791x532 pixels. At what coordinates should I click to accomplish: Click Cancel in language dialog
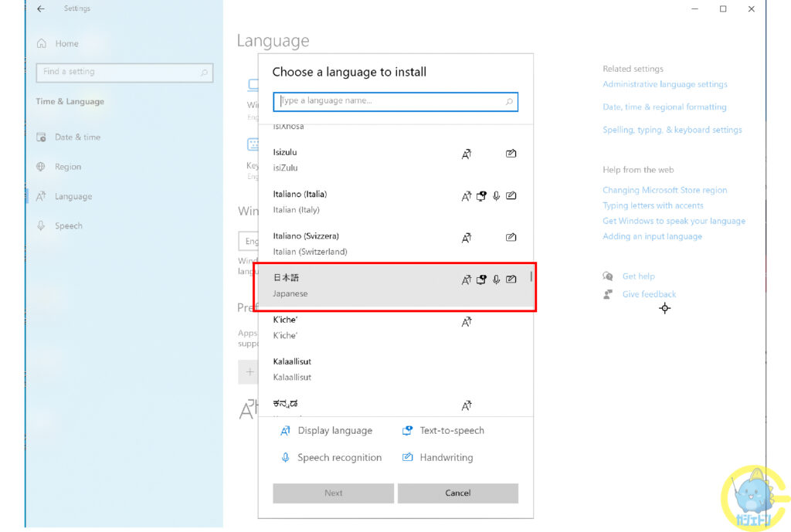tap(457, 493)
